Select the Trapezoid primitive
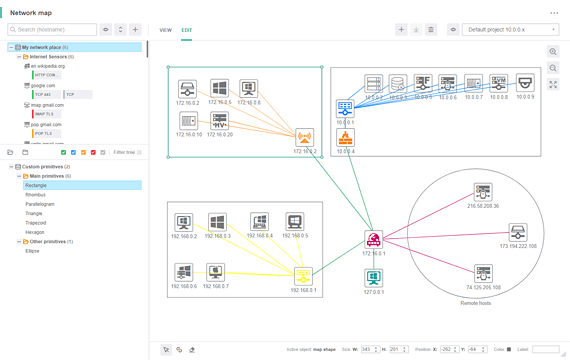570x360 pixels. click(x=35, y=223)
